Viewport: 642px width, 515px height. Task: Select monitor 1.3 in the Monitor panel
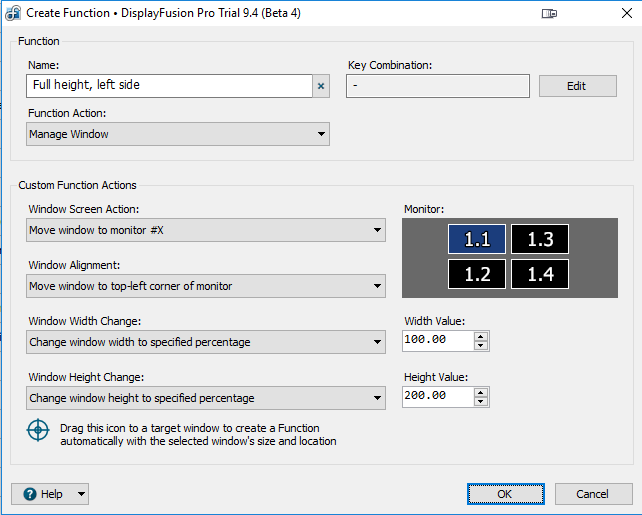(x=540, y=239)
